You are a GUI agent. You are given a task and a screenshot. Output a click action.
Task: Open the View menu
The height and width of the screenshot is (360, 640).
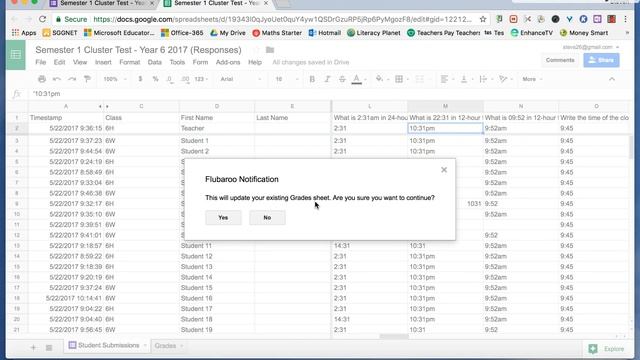(x=80, y=62)
